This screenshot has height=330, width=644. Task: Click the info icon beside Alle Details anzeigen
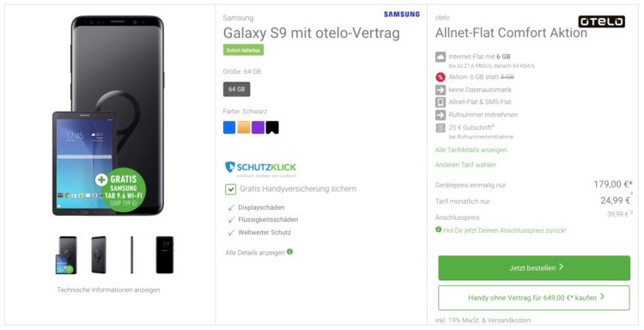tap(290, 252)
